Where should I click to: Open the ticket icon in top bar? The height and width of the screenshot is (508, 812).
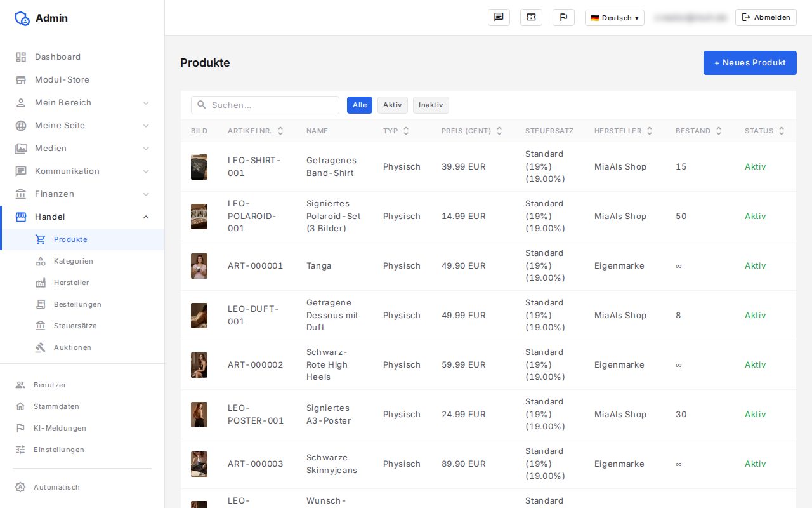click(x=531, y=18)
